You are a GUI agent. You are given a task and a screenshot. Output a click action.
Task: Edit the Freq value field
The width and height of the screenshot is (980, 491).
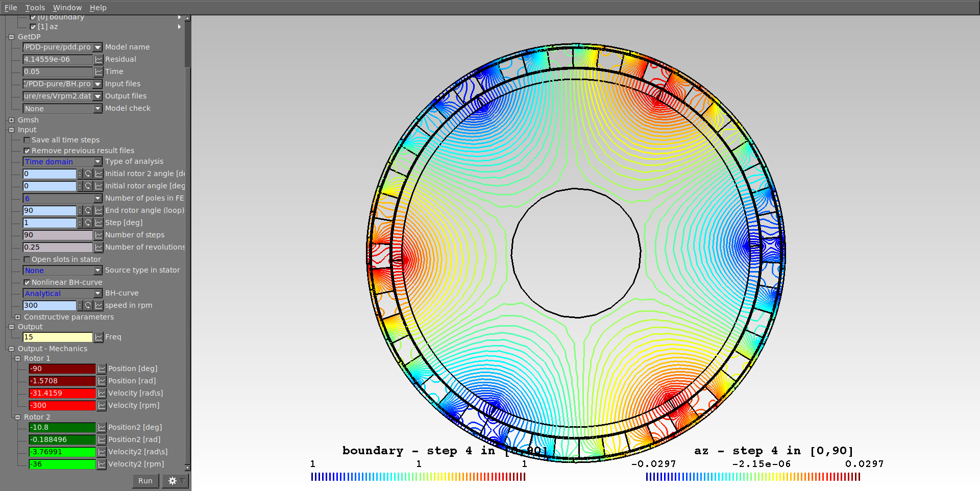(57, 337)
